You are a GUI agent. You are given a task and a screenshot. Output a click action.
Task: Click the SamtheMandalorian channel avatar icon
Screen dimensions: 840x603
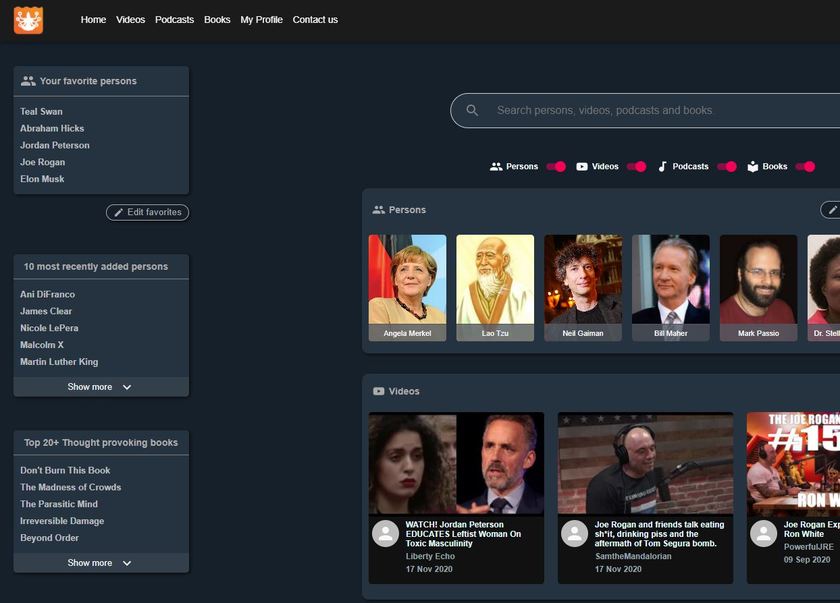pyautogui.click(x=574, y=533)
